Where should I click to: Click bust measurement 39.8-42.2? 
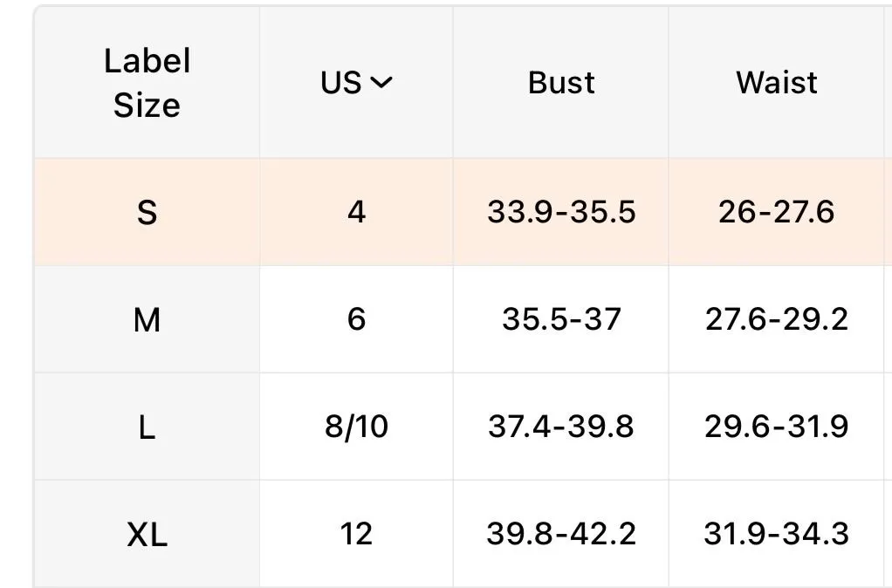(x=561, y=534)
